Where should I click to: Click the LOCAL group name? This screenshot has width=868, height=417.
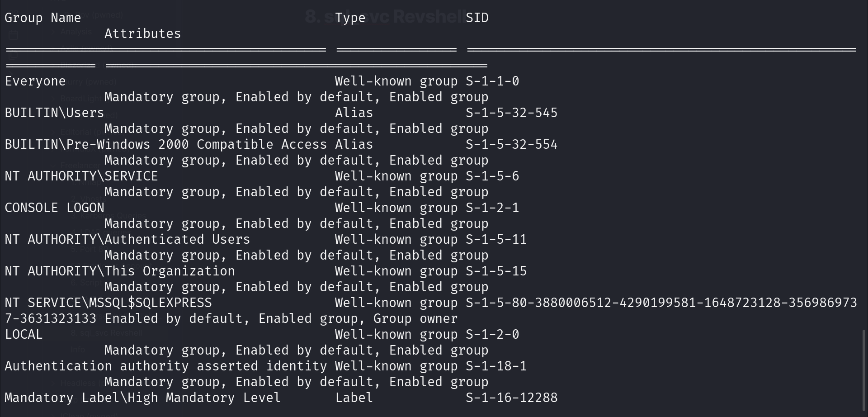click(24, 335)
